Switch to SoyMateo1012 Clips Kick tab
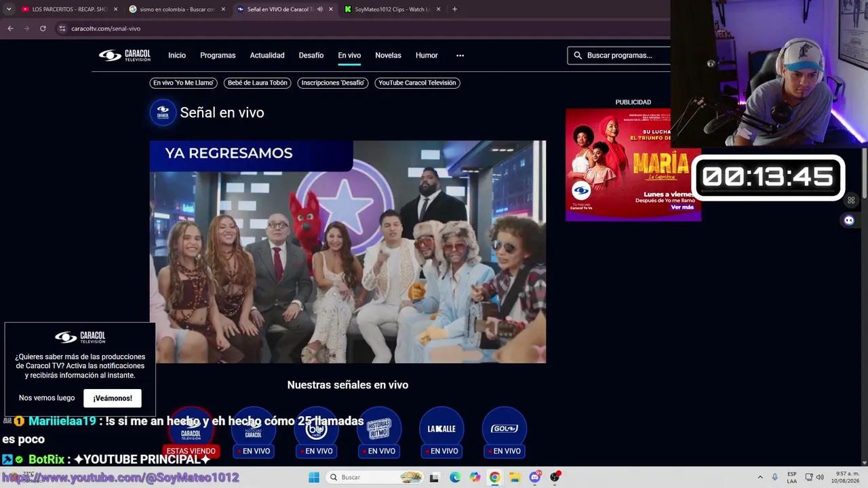 (393, 9)
